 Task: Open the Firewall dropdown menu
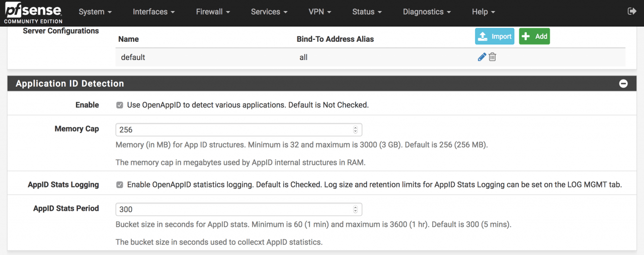click(213, 12)
